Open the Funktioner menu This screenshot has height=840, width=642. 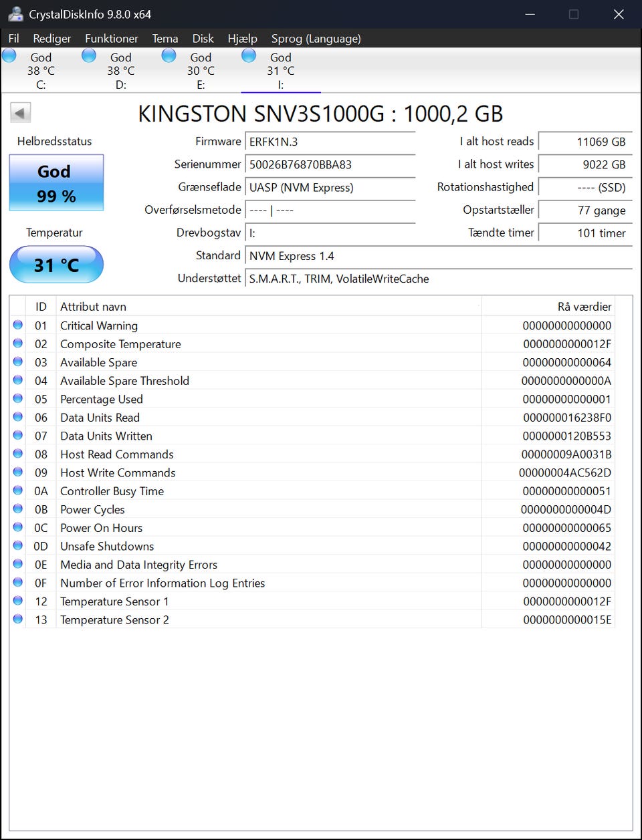[x=112, y=38]
